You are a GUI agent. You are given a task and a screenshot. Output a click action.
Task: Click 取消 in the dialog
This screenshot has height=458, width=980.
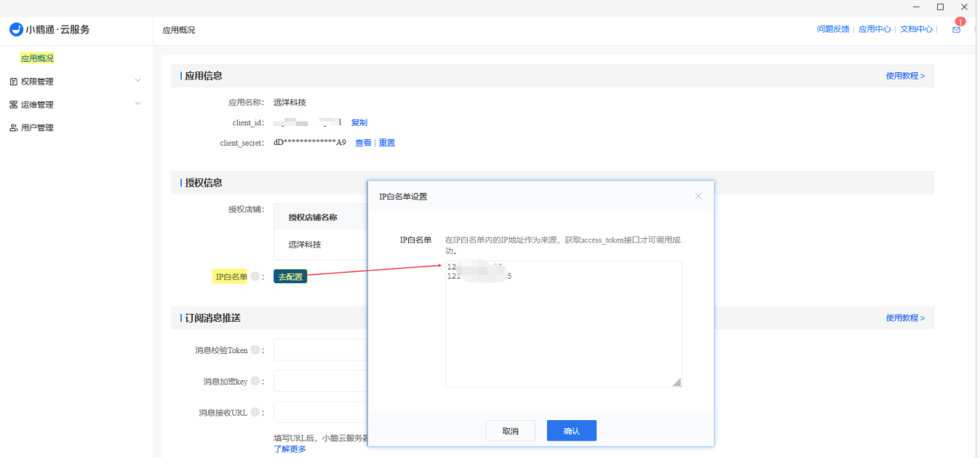pos(511,430)
